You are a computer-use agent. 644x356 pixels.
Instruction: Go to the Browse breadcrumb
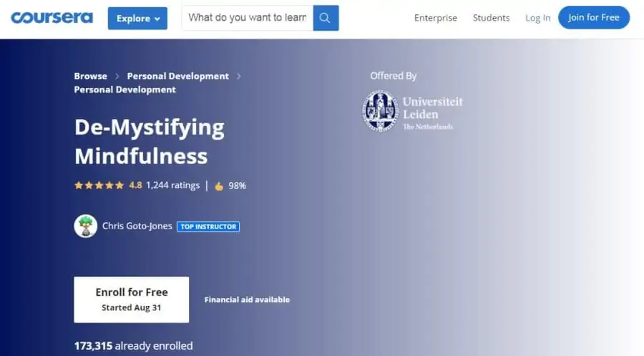coord(90,76)
